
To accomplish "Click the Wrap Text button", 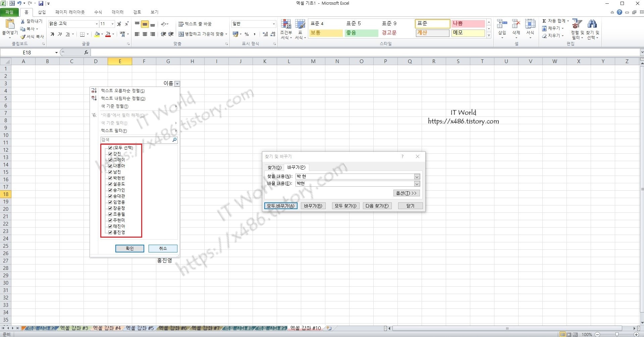I will tap(195, 24).
